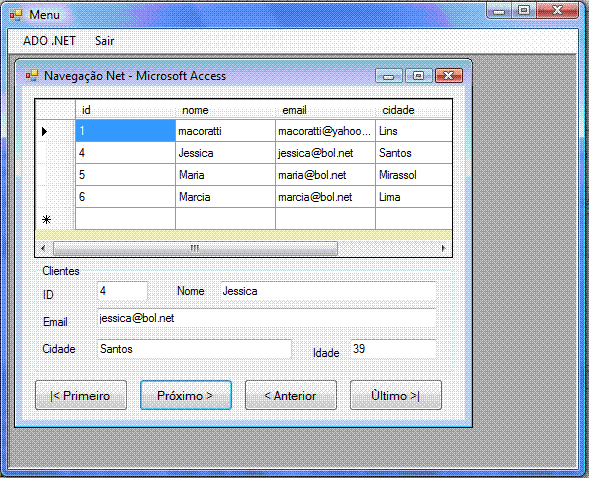The width and height of the screenshot is (589, 478).
Task: Click the grid's scroll right arrow
Action: click(x=444, y=248)
